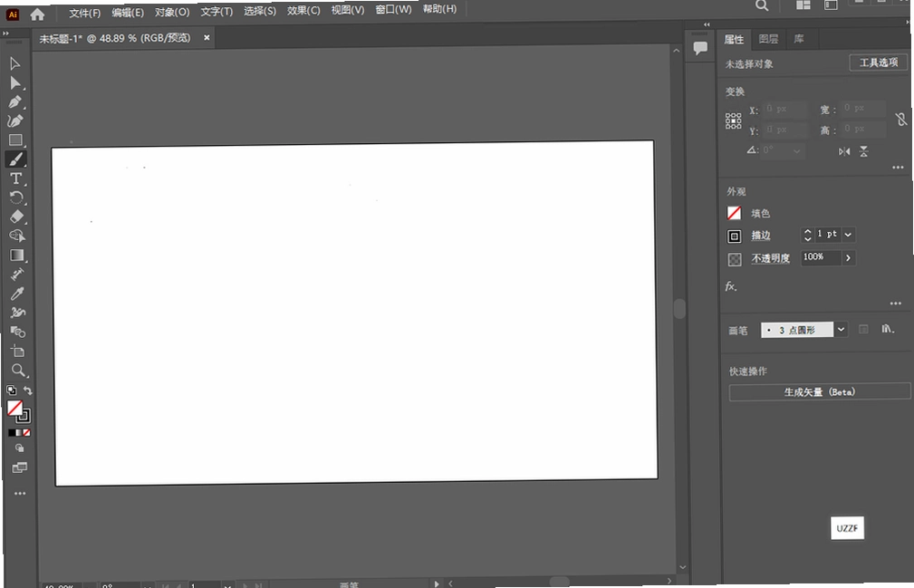Open Arrange Documents layout icon

[x=803, y=5]
